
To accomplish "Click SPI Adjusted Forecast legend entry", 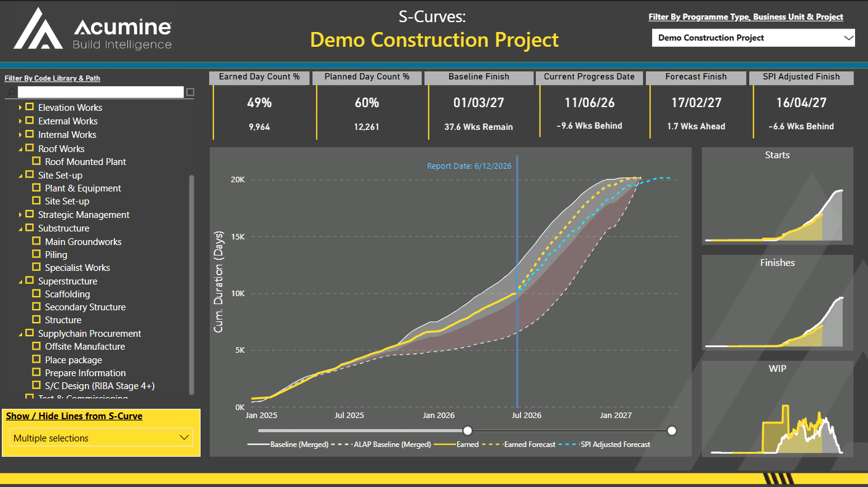I will [605, 444].
